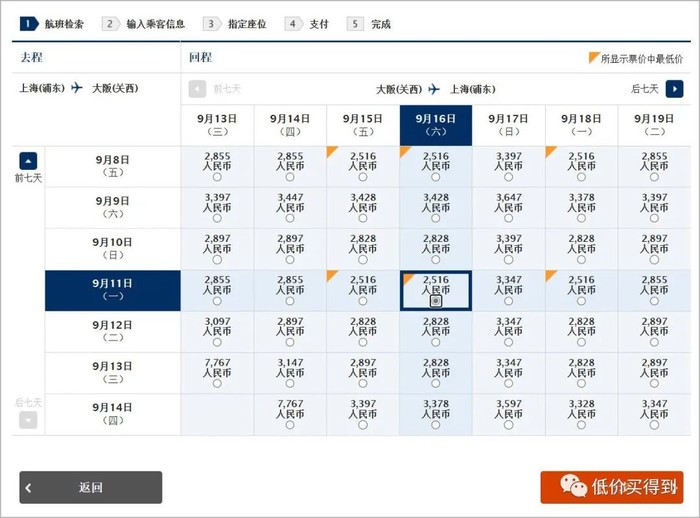Pick return date header 9月19日
This screenshot has height=518, width=700.
tap(654, 125)
